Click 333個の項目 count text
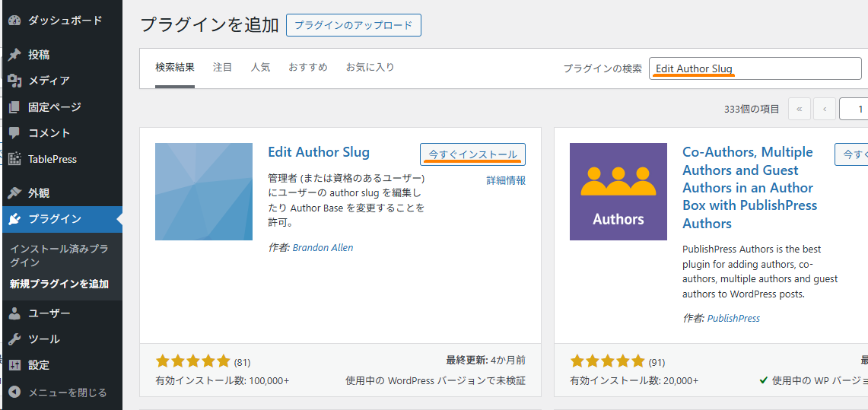Screen dimensions: 868x410 (752, 109)
